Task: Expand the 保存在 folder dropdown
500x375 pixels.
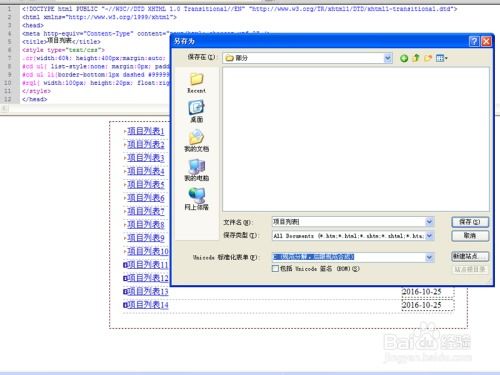Action: point(387,58)
